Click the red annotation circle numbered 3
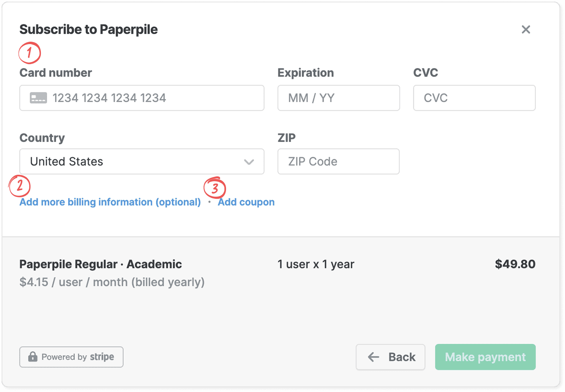 point(215,188)
